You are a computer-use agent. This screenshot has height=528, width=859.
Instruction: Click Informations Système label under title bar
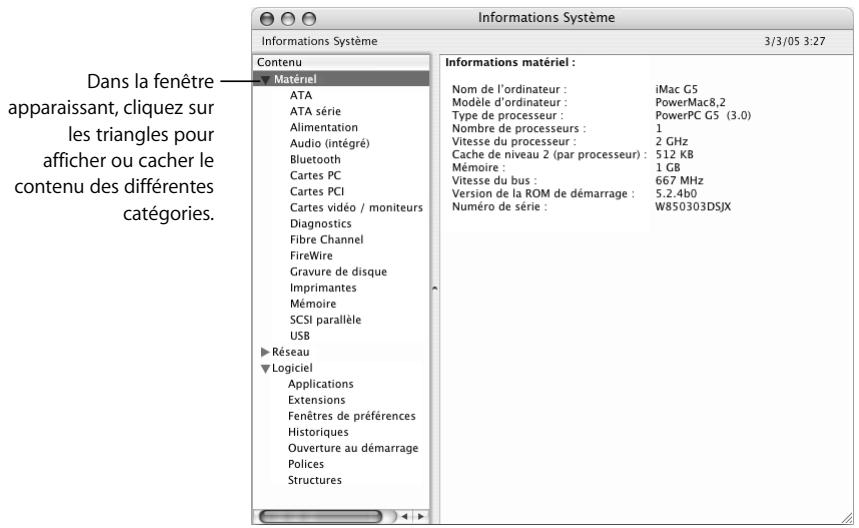click(x=319, y=41)
